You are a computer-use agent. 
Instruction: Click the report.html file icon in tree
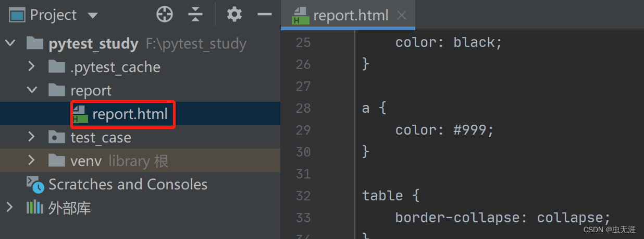79,114
